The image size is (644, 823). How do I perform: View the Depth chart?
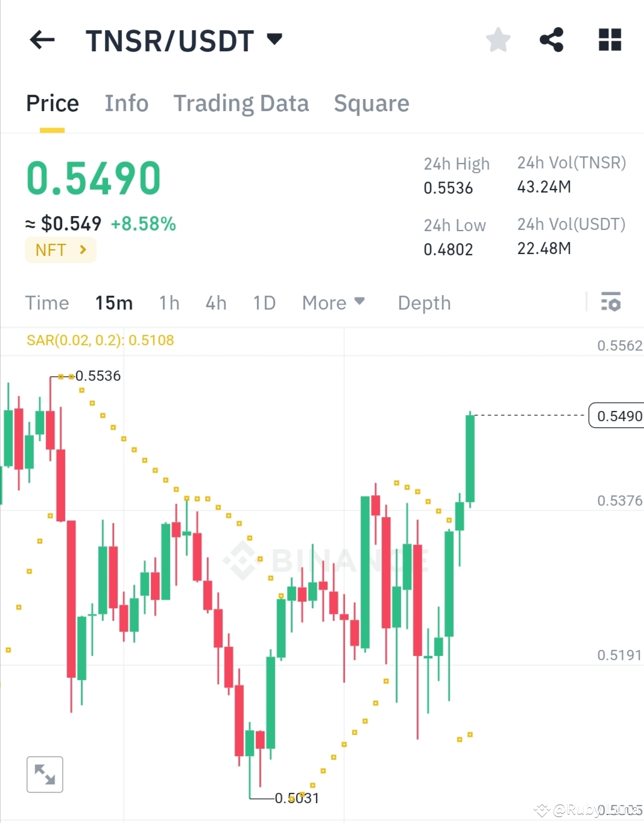[x=424, y=302]
